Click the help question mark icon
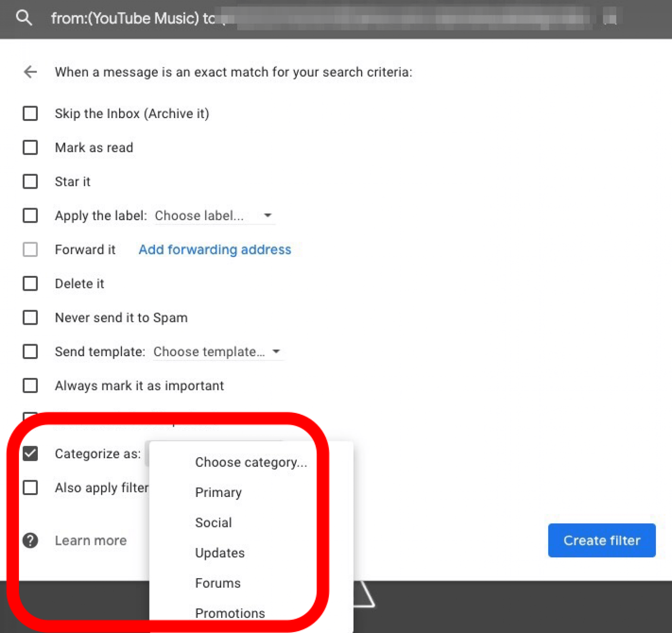 coord(30,540)
